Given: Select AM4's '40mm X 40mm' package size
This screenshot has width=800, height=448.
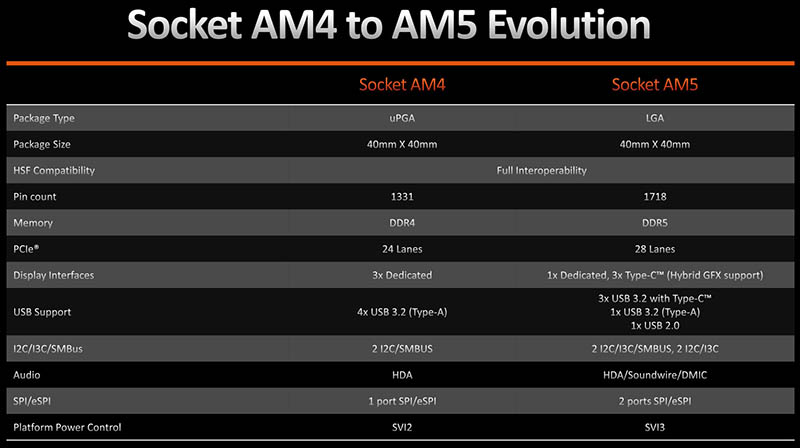Looking at the screenshot, I should click(402, 144).
